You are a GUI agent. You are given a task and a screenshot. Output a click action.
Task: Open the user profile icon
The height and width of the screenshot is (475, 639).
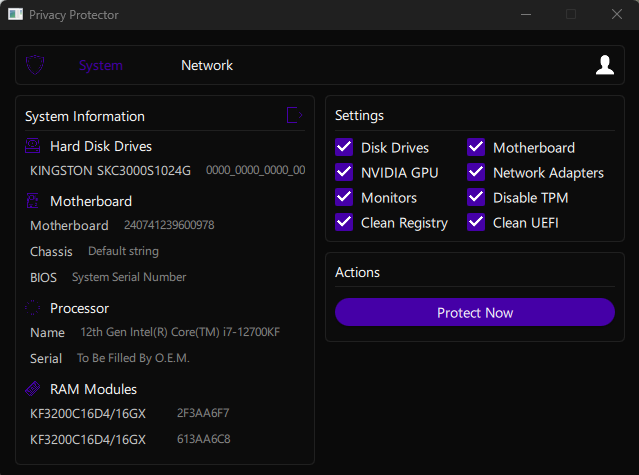tap(604, 65)
